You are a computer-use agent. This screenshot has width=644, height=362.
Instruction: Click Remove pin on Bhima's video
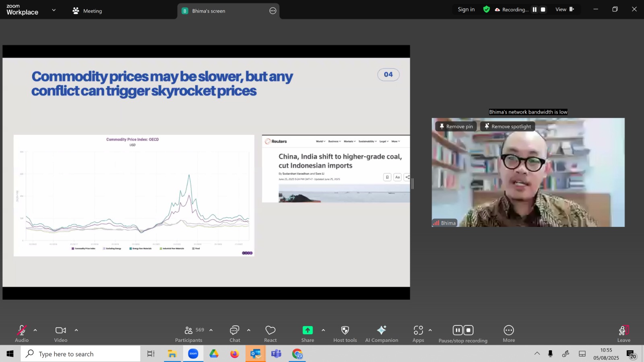(456, 126)
